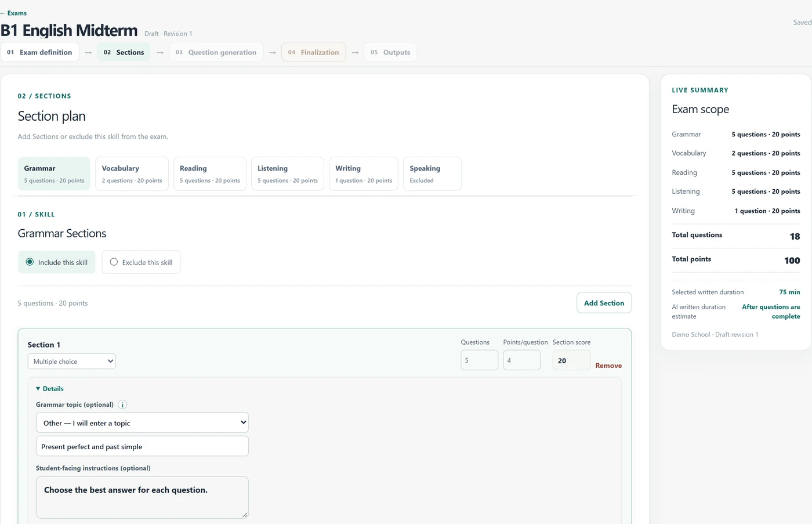Click the Points/question field
Screen dimensions: 812x524
pos(521,360)
